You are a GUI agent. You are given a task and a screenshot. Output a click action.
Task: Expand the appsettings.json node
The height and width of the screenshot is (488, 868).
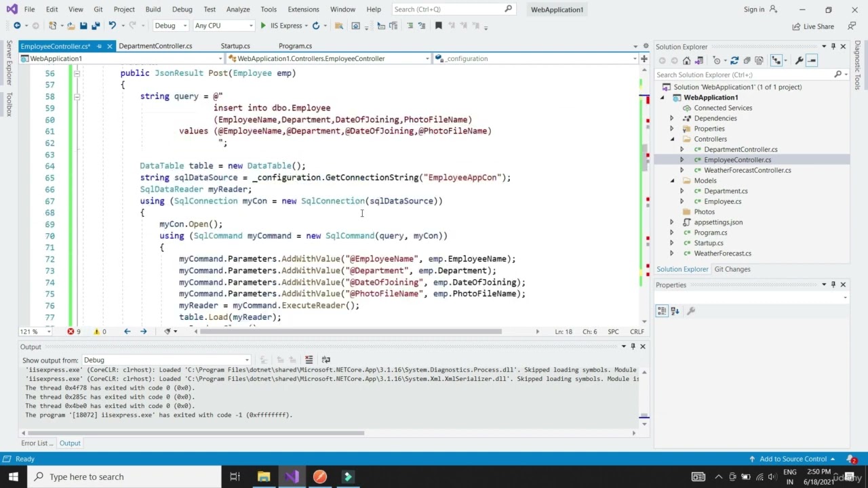click(672, 222)
